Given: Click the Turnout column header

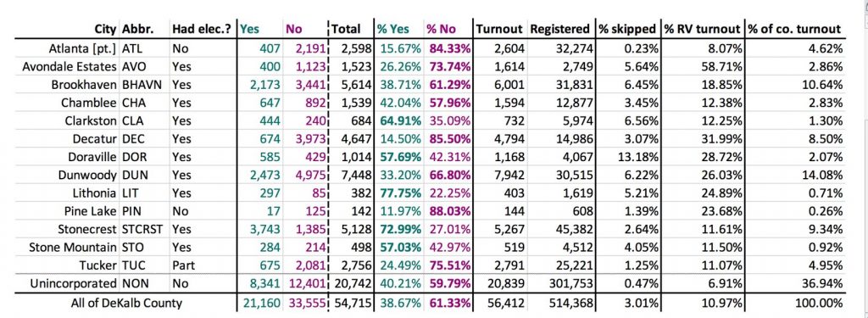Looking at the screenshot, I should click(x=498, y=29).
